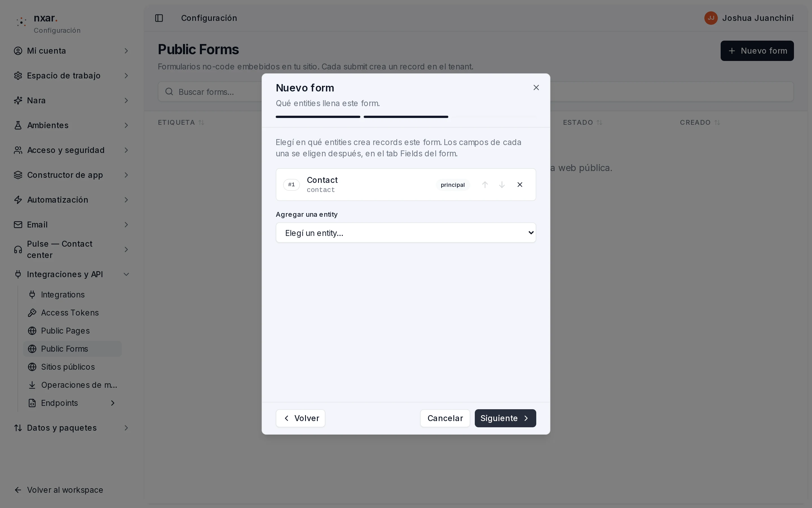Remove the Contact entity
Screen dimensions: 812x508
[520, 185]
